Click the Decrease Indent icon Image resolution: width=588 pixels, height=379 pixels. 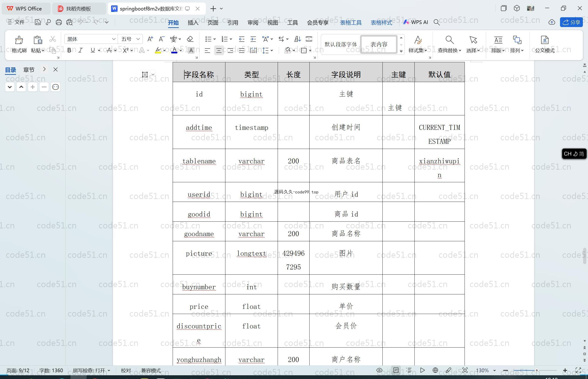pyautogui.click(x=242, y=39)
